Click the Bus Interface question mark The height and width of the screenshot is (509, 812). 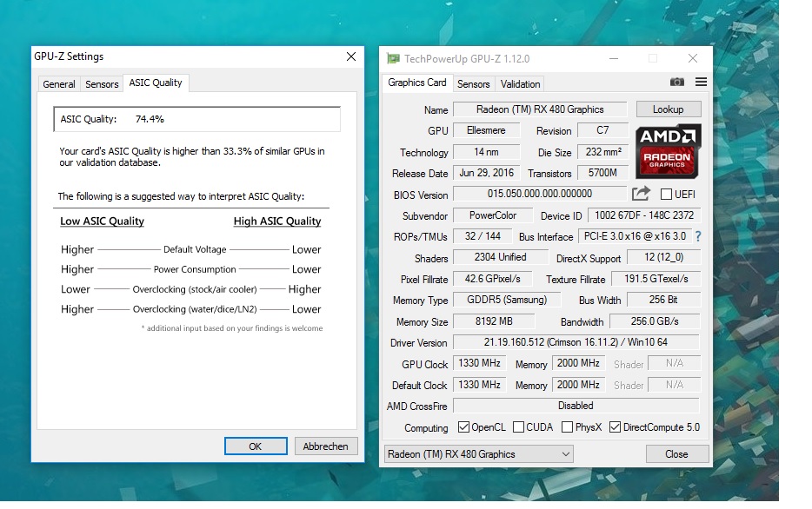(698, 237)
